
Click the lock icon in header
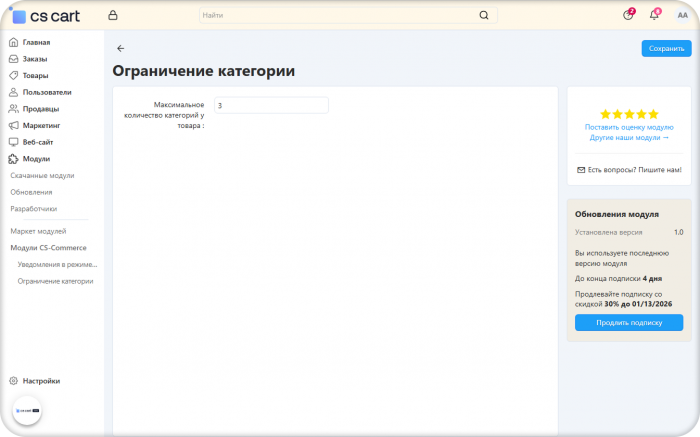tap(113, 15)
